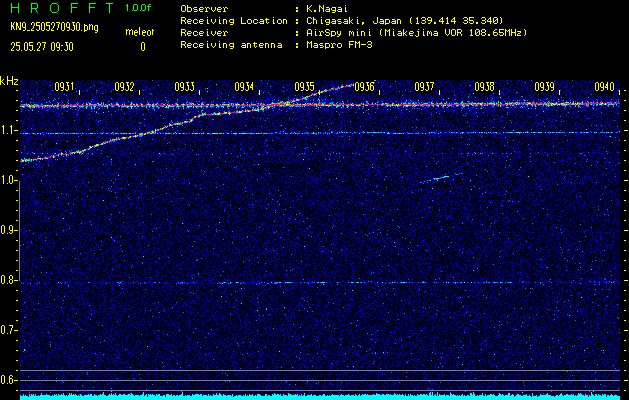The height and width of the screenshot is (400, 629).
Task: Select the version number 1.00f
Action: point(138,8)
